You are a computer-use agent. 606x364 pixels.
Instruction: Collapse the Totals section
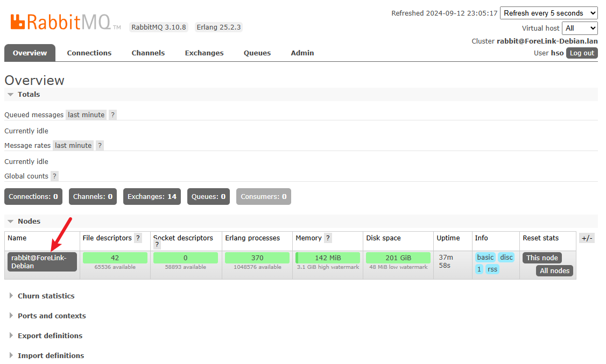click(29, 94)
